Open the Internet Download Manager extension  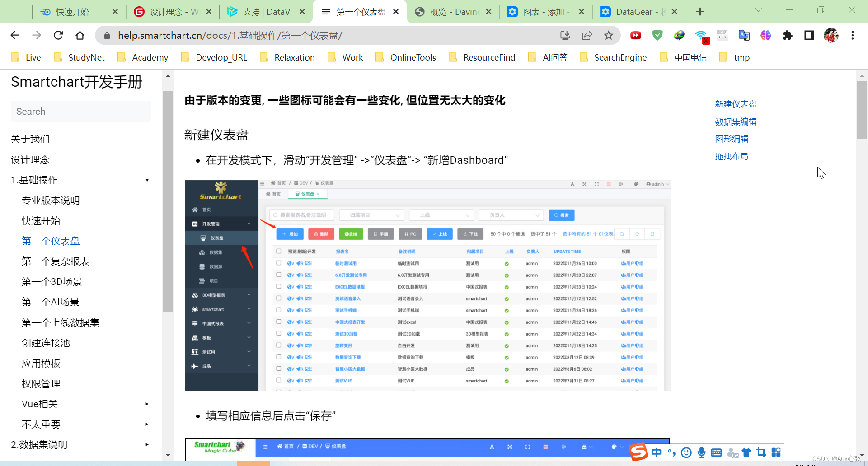(x=679, y=35)
